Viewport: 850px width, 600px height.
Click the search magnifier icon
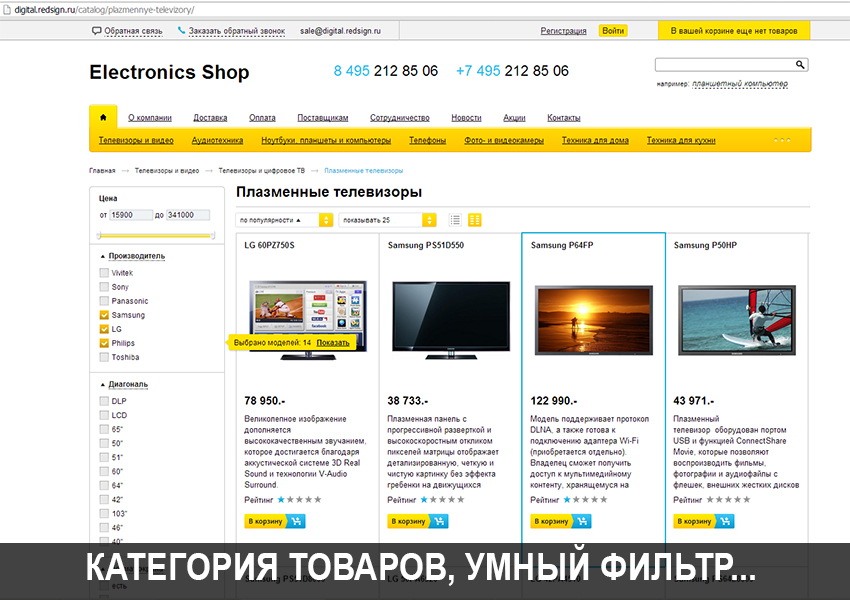[800, 64]
